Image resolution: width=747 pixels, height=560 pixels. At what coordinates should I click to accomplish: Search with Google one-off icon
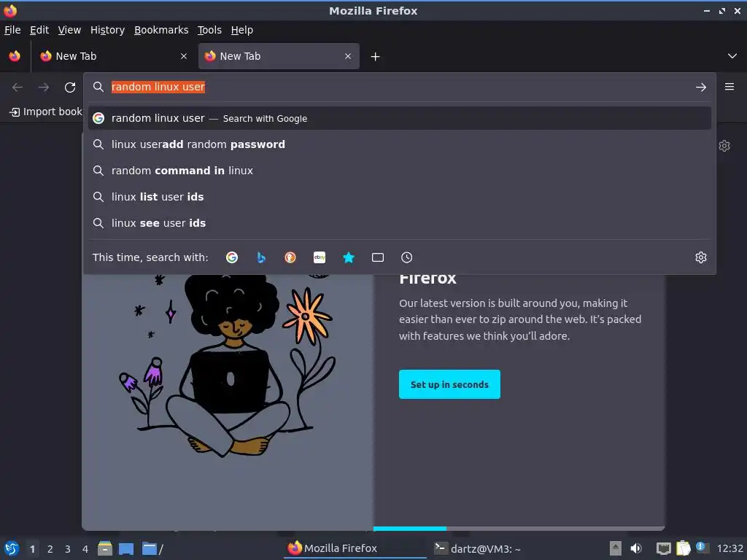click(x=232, y=257)
